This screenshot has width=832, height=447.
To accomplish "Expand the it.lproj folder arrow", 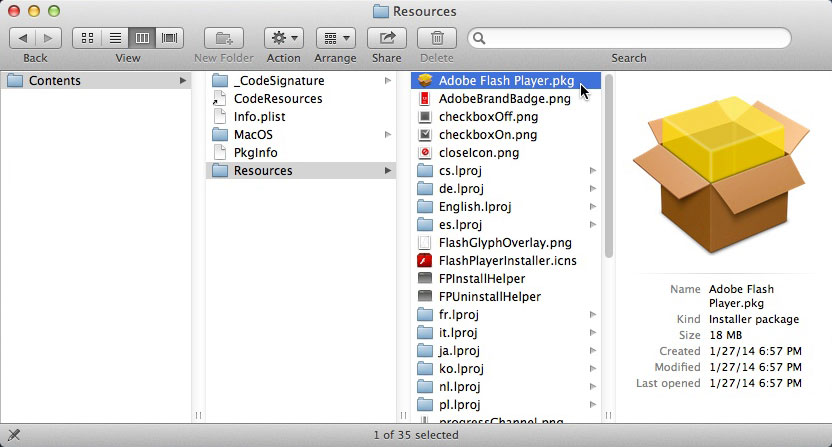I will point(593,333).
